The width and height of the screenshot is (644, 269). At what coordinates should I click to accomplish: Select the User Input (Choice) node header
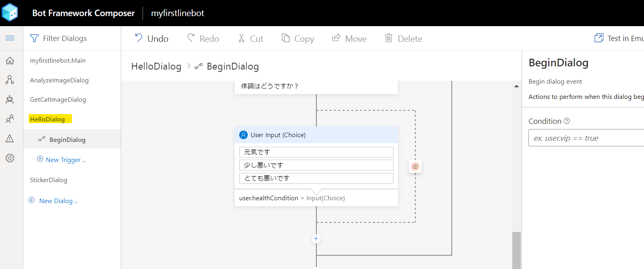coord(316,135)
